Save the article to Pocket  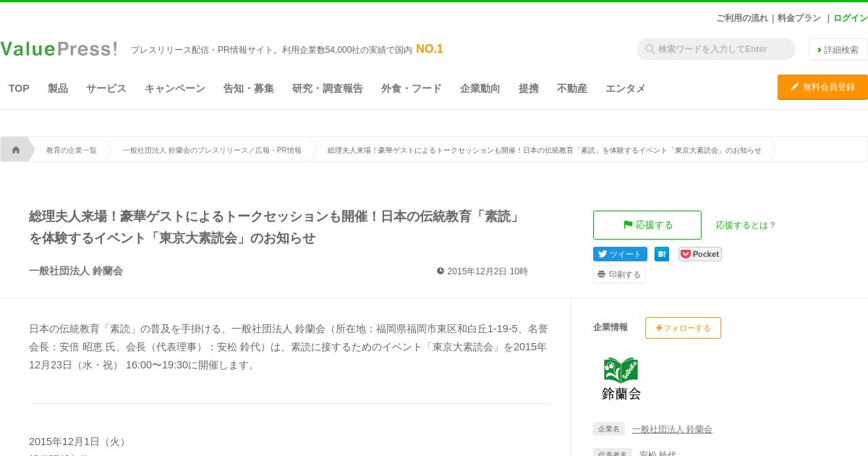point(700,254)
